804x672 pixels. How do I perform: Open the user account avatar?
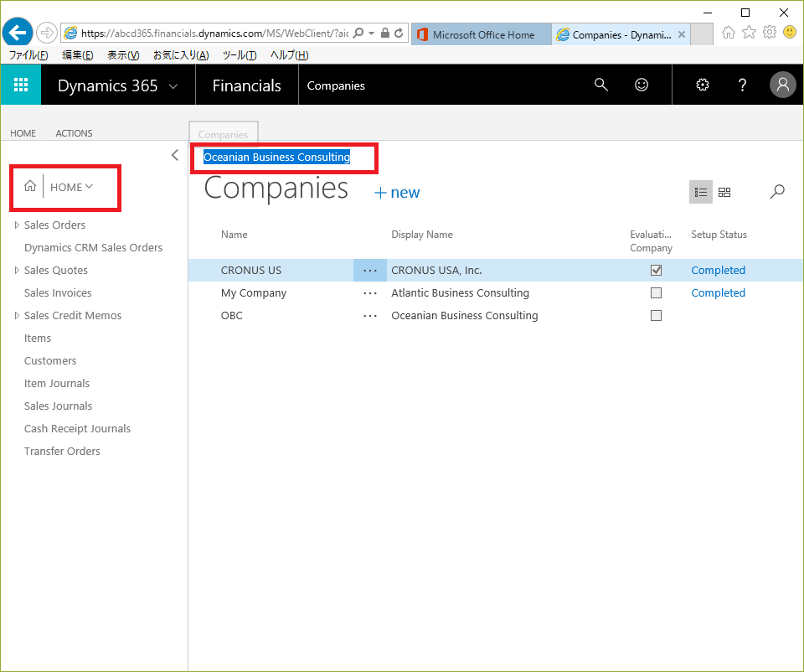pyautogui.click(x=782, y=85)
